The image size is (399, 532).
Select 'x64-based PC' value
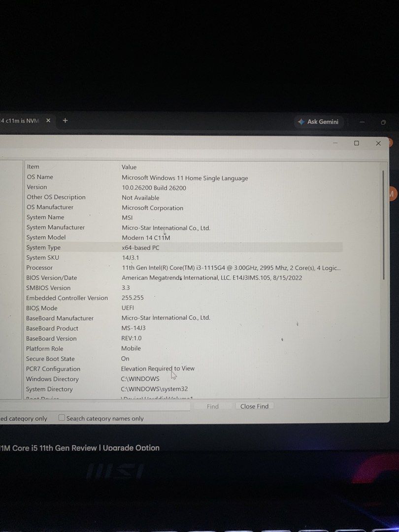click(x=140, y=248)
